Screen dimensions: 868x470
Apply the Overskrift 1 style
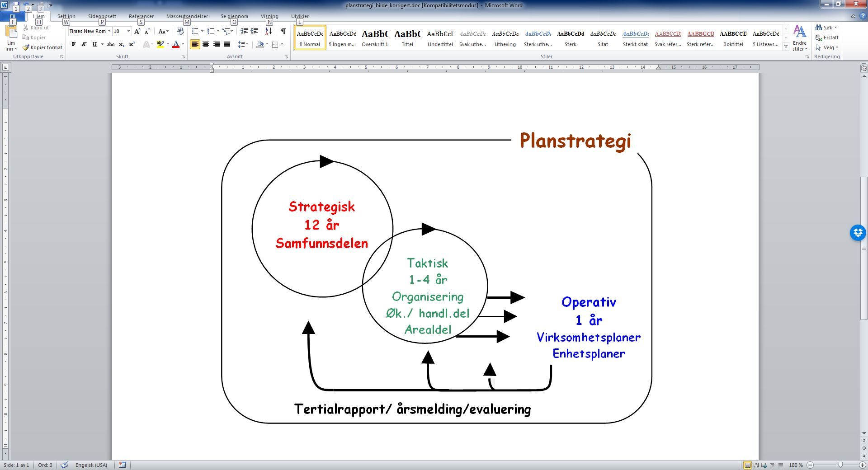375,38
